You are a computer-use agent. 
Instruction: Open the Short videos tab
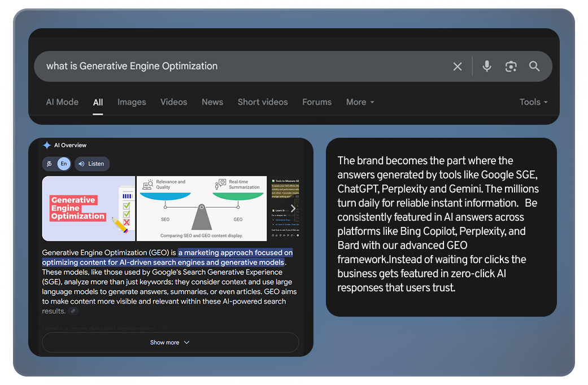[263, 102]
